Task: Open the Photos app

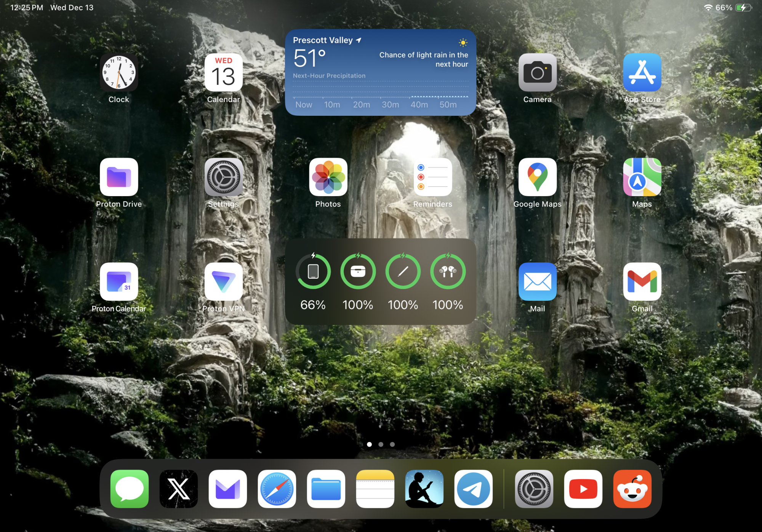Action: click(328, 177)
